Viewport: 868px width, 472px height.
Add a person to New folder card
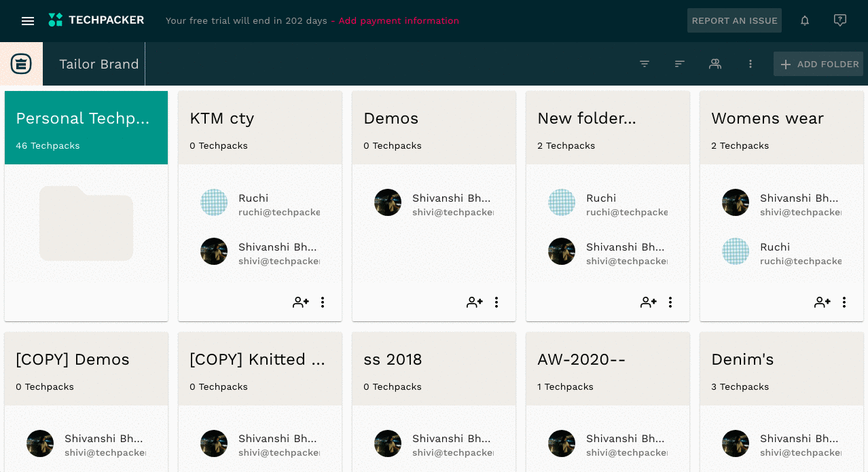(x=649, y=302)
